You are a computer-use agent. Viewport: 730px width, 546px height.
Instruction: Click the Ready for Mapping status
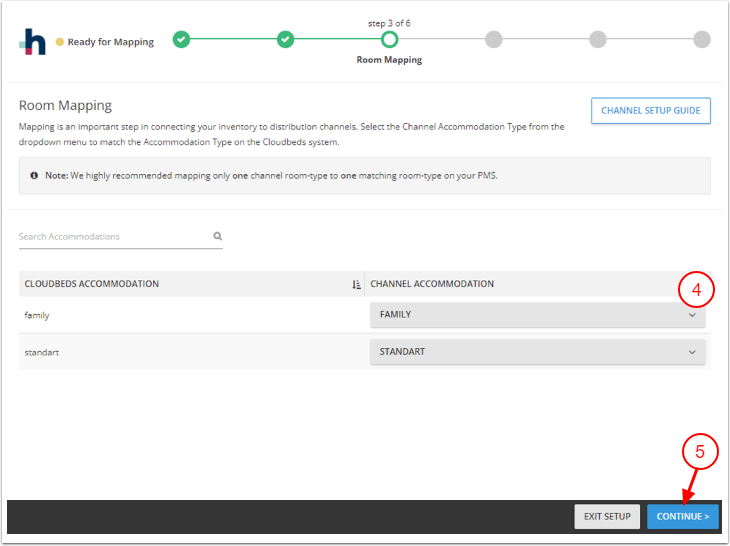[x=110, y=42]
